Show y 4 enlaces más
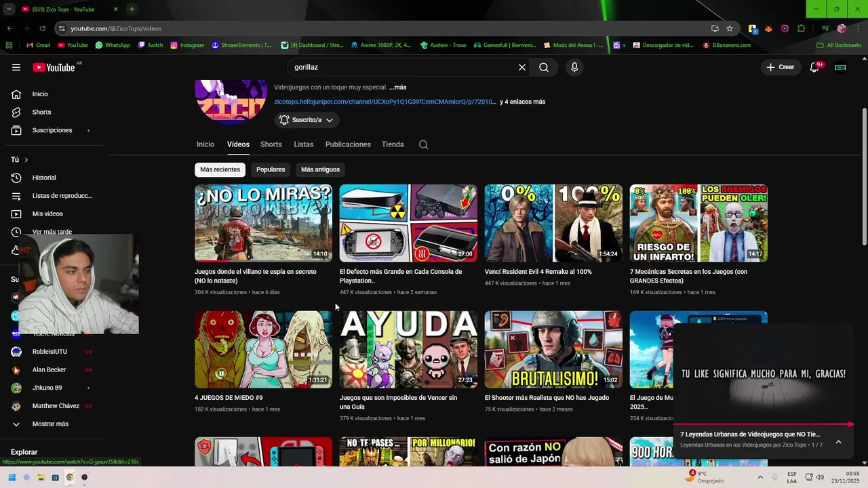The height and width of the screenshot is (488, 868). click(x=522, y=102)
